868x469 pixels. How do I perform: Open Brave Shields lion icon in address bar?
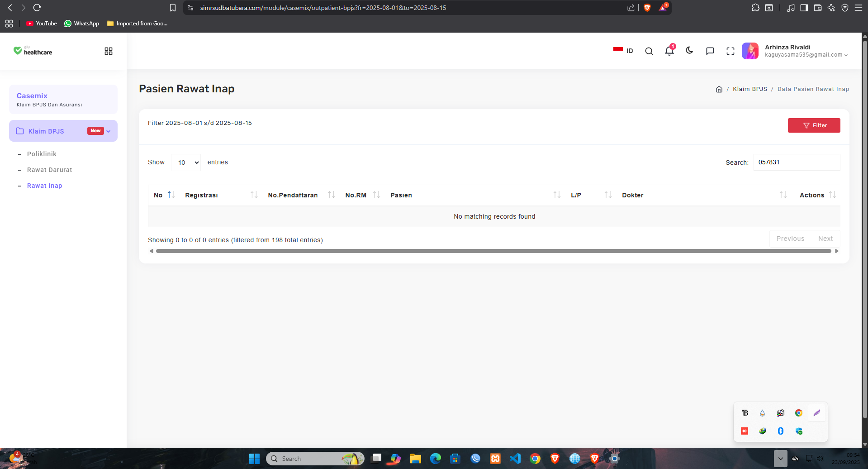[647, 8]
